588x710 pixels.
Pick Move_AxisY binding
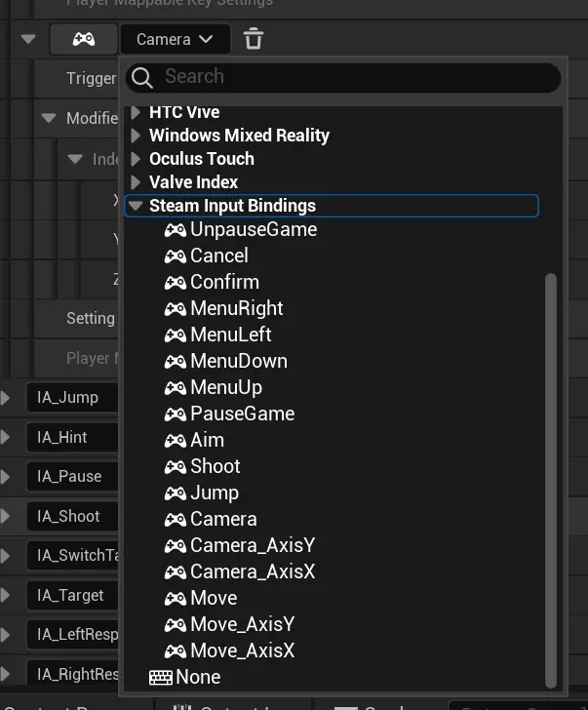pyautogui.click(x=242, y=624)
